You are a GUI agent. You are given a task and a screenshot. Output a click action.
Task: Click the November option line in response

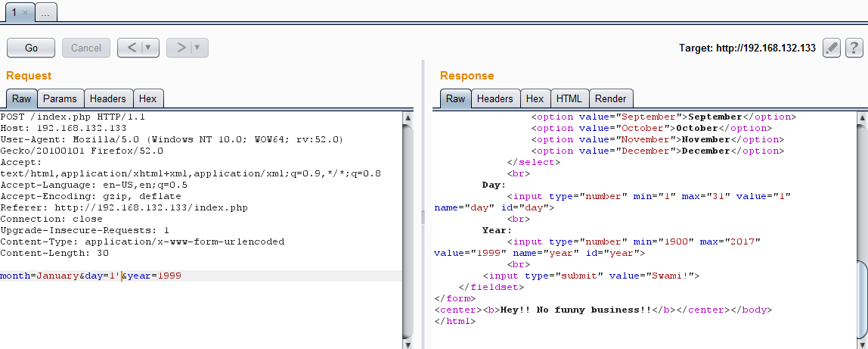(658, 139)
